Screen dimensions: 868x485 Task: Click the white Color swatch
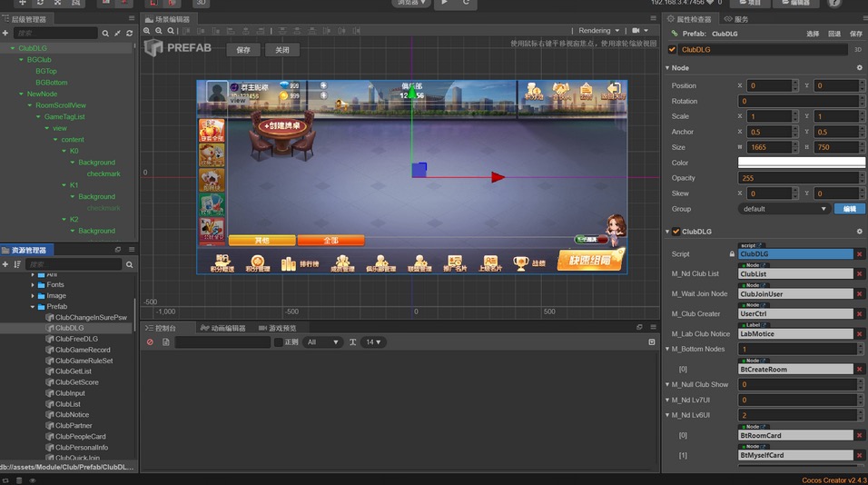click(x=801, y=163)
